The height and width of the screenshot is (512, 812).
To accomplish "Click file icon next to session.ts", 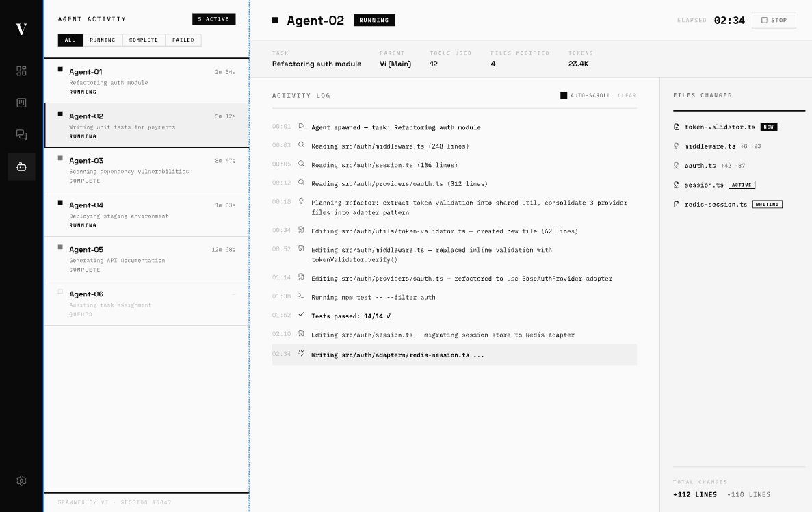I will [677, 185].
